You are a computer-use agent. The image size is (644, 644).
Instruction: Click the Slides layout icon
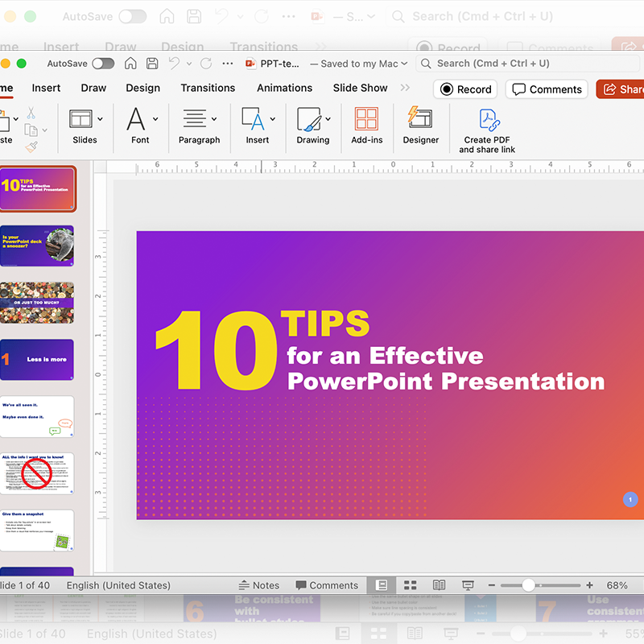80,119
